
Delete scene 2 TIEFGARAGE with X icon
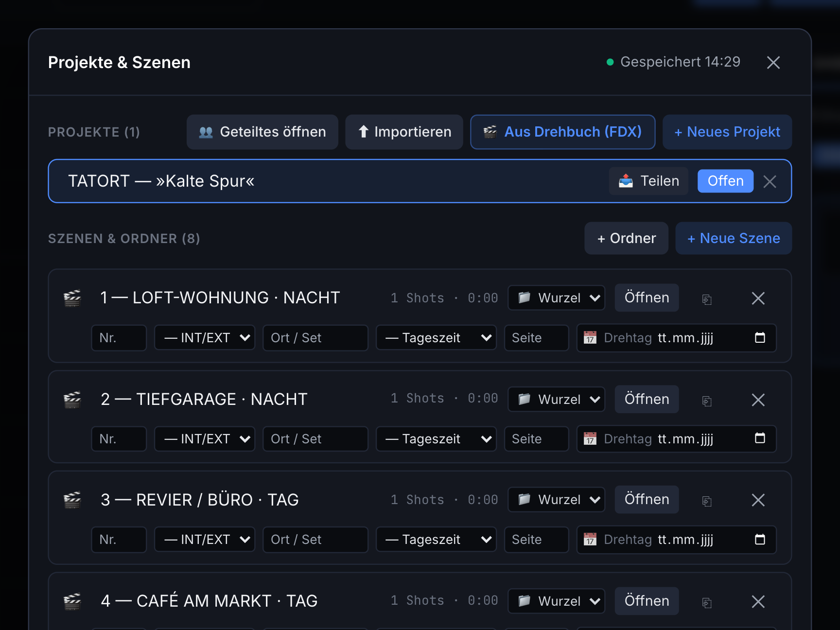(758, 400)
